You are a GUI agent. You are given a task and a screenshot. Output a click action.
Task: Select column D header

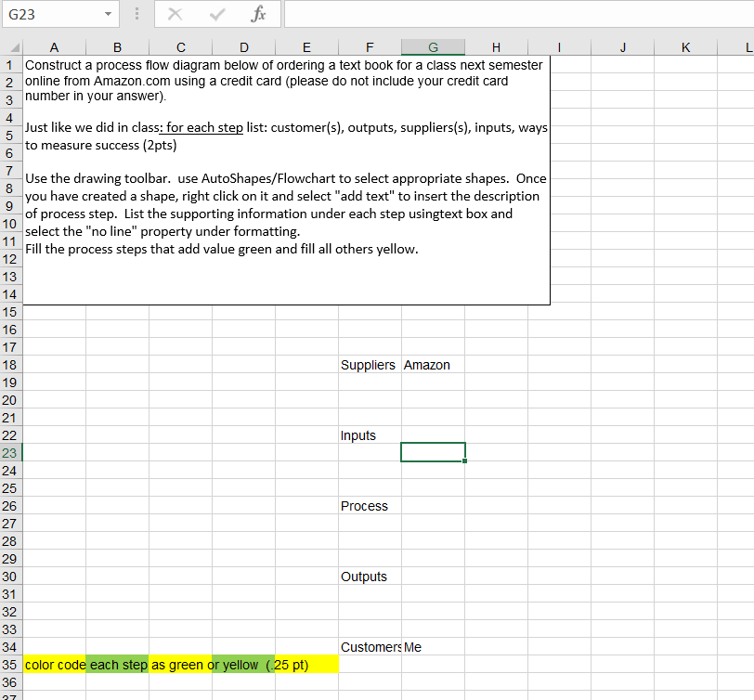(x=244, y=47)
